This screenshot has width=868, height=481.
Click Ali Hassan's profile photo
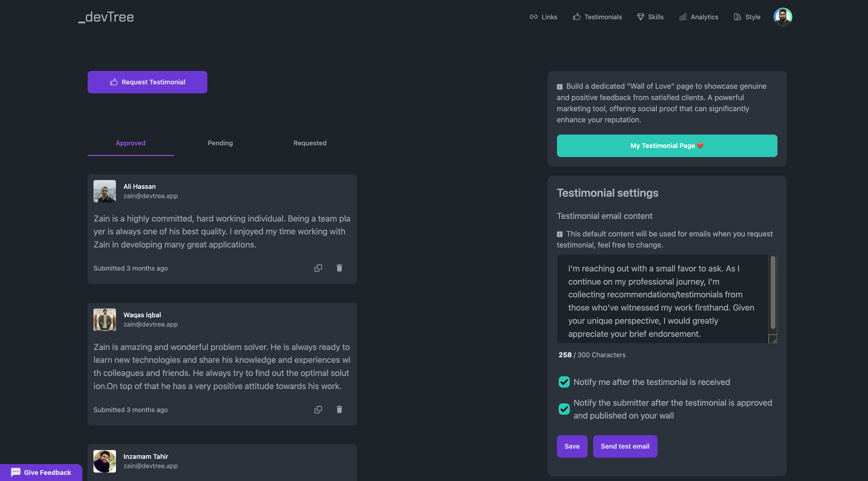pos(105,191)
